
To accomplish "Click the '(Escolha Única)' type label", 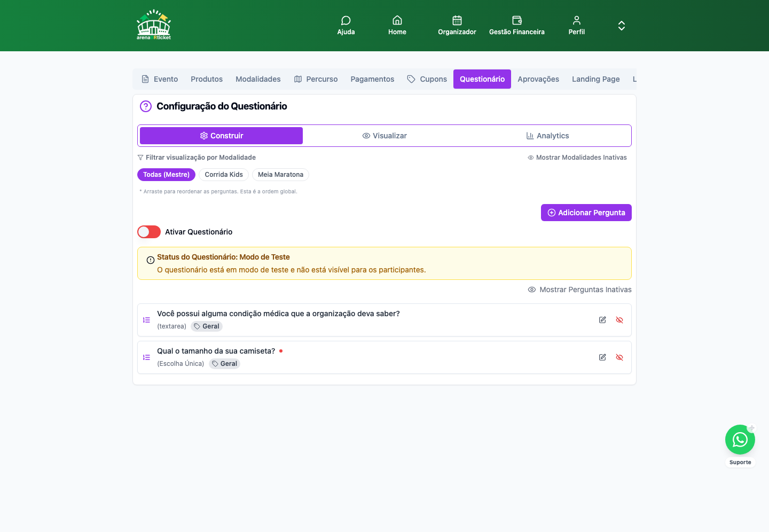I will (181, 364).
